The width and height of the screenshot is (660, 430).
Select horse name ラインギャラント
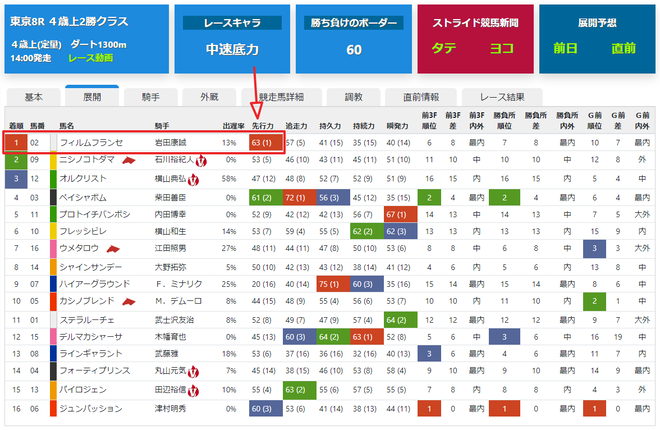point(90,353)
